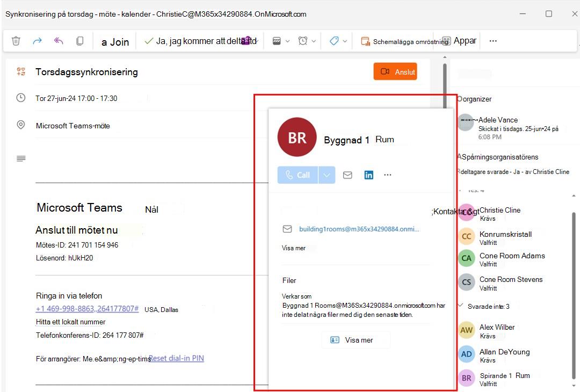Open more actions ellipsis in contact card
Viewport: 580px width, 392px height.
tap(387, 175)
